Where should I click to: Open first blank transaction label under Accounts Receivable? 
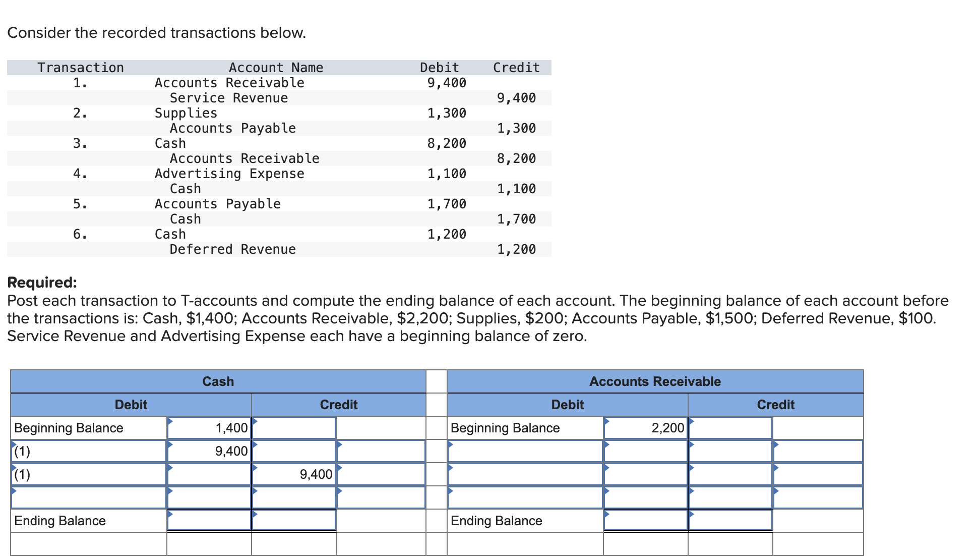click(525, 451)
